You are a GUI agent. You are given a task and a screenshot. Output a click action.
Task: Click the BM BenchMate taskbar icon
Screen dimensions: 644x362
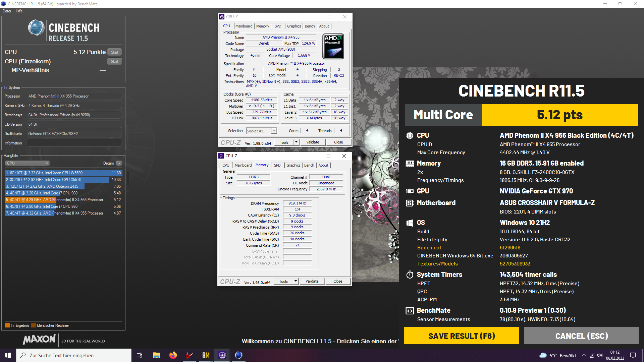[206, 355]
